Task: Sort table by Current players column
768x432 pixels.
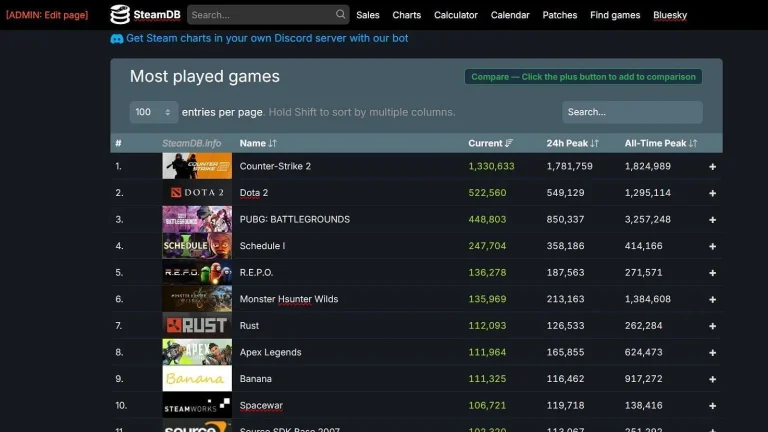Action: tap(490, 143)
